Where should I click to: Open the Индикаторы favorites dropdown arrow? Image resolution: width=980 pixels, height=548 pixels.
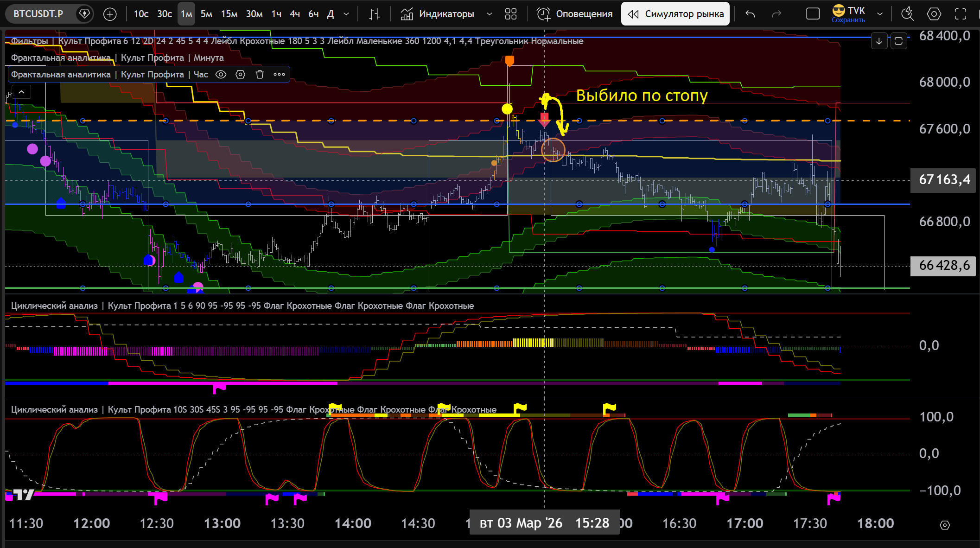tap(489, 14)
